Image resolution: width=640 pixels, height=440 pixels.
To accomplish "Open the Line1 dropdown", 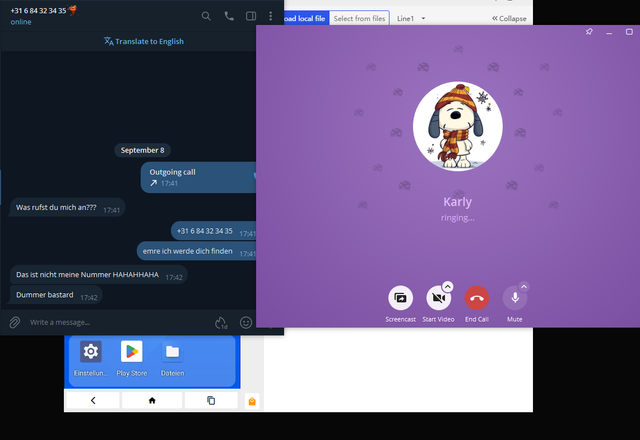I will pos(411,18).
